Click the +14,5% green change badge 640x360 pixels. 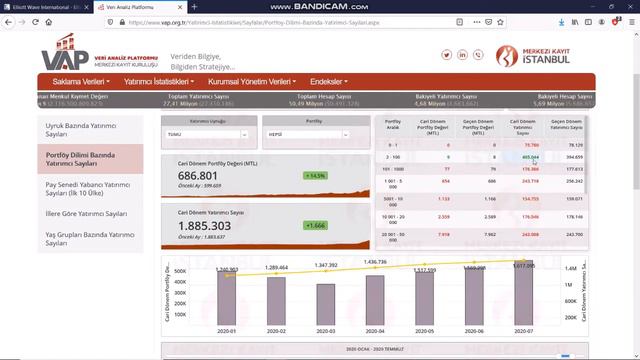315,176
